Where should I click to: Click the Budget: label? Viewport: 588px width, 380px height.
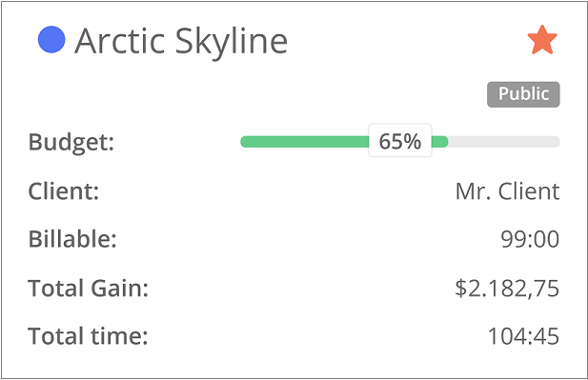click(71, 143)
